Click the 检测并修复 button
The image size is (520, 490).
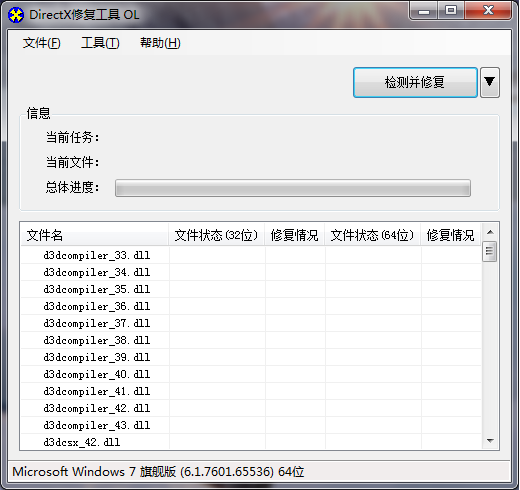coord(415,82)
